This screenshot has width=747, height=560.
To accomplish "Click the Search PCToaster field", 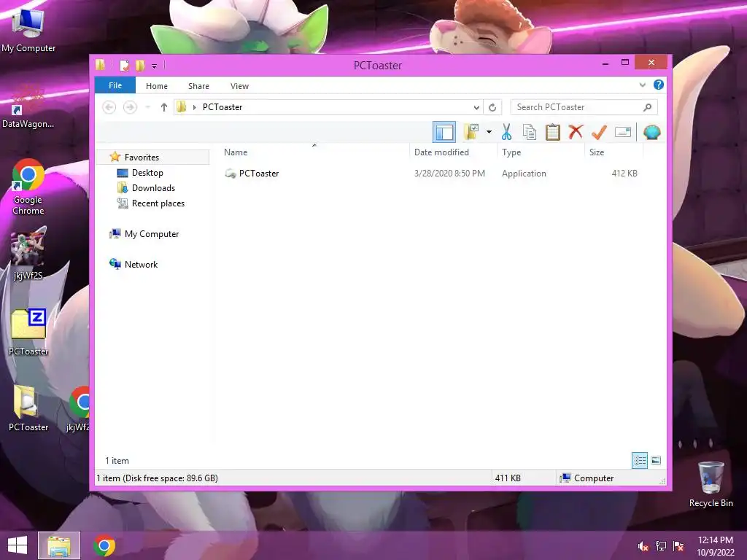I will [584, 107].
